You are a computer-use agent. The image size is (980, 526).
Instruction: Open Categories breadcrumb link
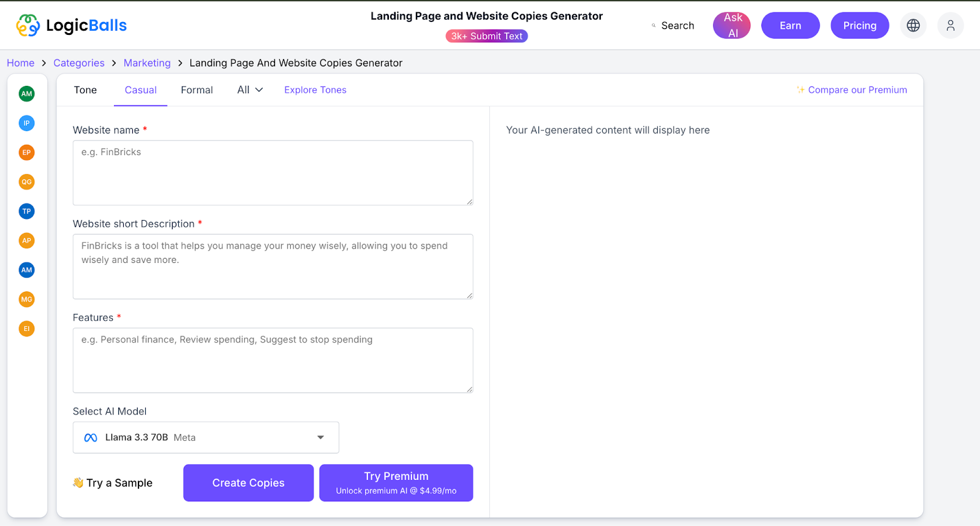pyautogui.click(x=79, y=63)
